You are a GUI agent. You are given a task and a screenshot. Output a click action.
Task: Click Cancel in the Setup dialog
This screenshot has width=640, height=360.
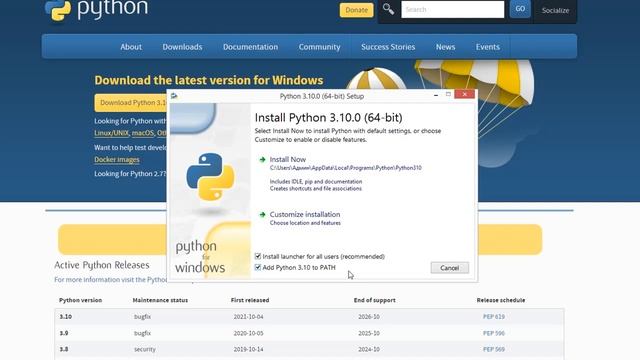[449, 268]
